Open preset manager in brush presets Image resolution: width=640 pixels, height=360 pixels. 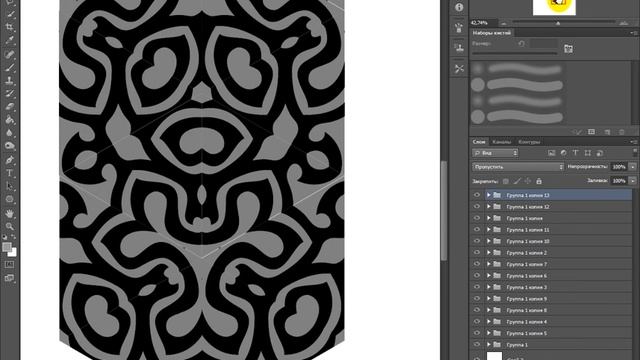point(591,132)
